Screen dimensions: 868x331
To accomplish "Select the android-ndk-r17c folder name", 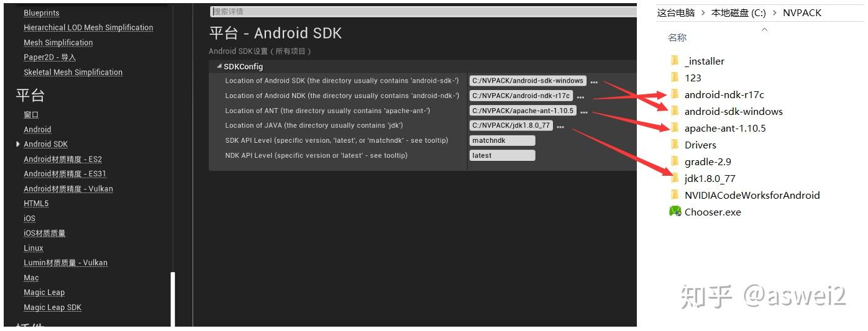I will tap(724, 94).
